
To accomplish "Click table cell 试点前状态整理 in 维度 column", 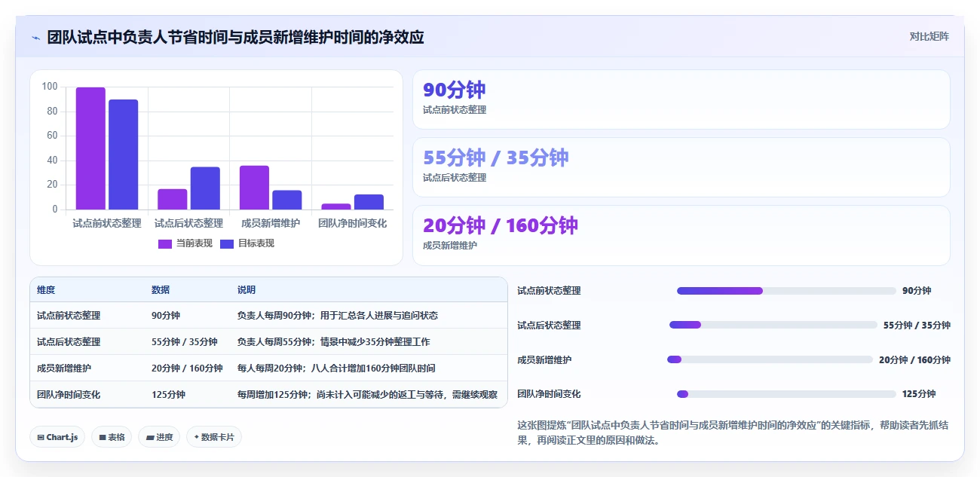I will pos(69,316).
